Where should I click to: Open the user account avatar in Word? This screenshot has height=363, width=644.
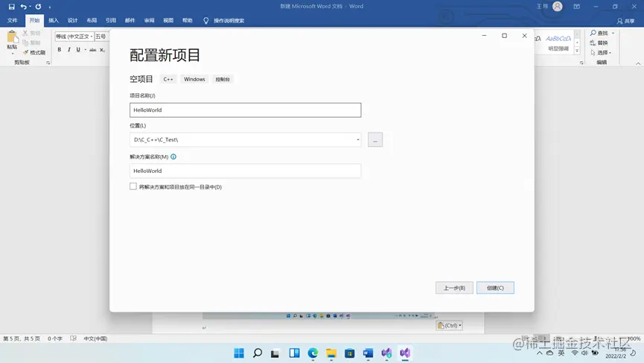[558, 6]
